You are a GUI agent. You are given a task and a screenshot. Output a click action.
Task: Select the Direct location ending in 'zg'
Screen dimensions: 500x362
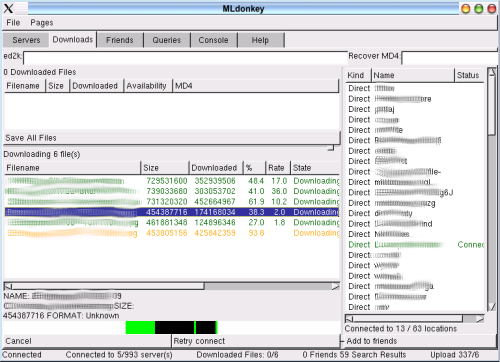click(x=415, y=203)
